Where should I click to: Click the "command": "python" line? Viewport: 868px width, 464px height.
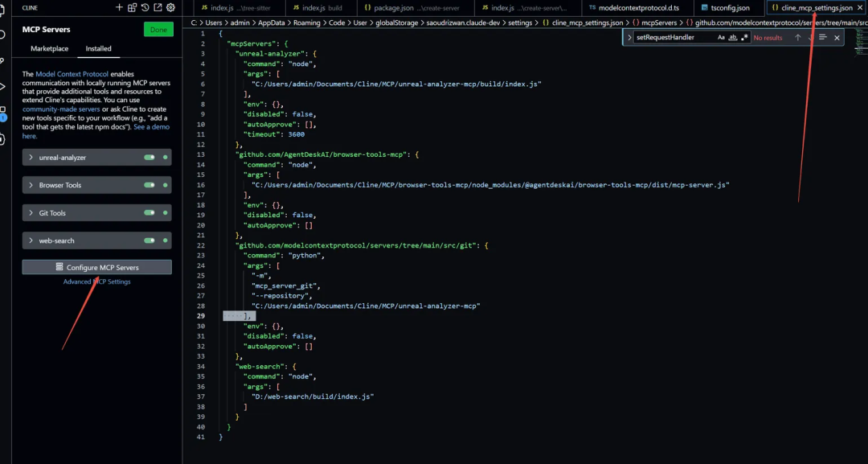(x=284, y=255)
